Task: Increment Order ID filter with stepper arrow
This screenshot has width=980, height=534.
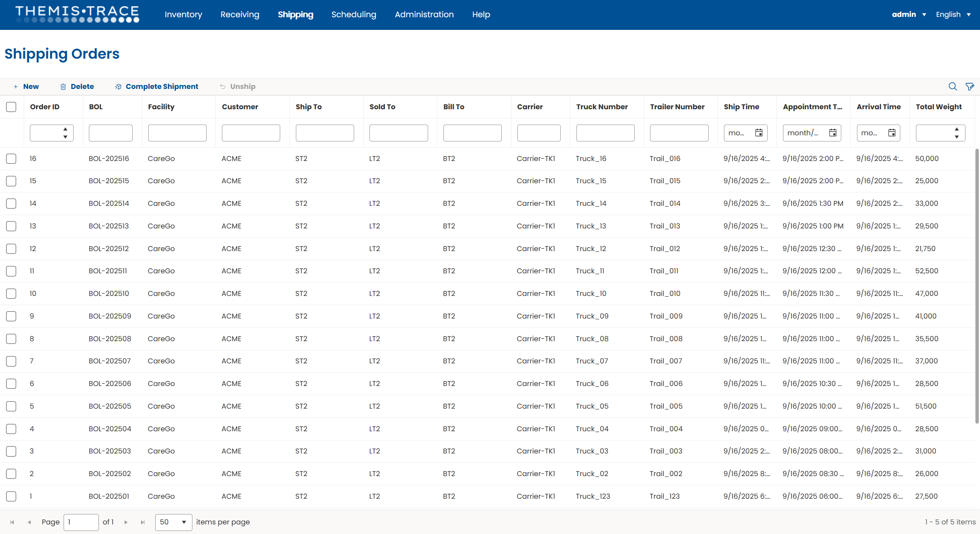Action: coord(65,130)
